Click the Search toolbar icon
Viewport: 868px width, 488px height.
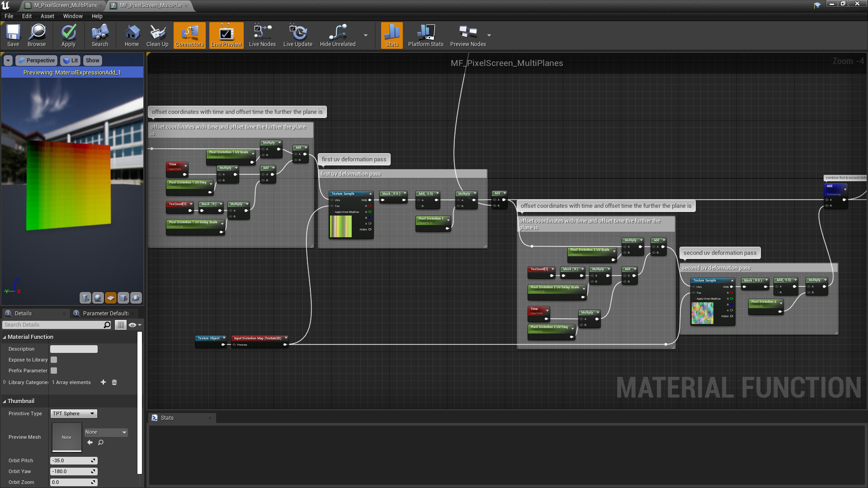pyautogui.click(x=99, y=35)
